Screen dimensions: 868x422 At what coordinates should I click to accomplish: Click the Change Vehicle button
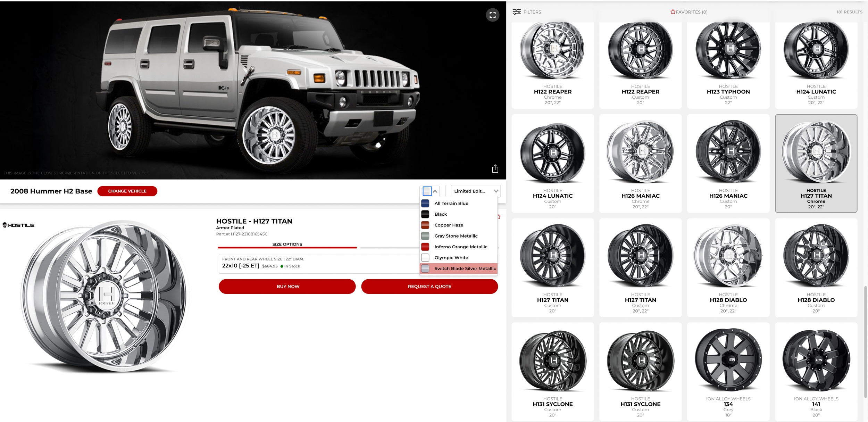(x=127, y=191)
